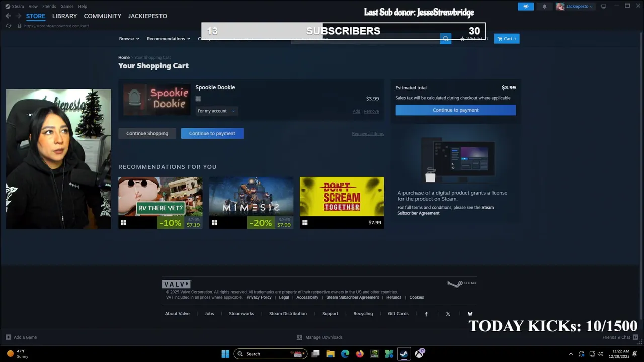This screenshot has width=644, height=362.
Task: Select the STORE tab
Action: pyautogui.click(x=36, y=16)
